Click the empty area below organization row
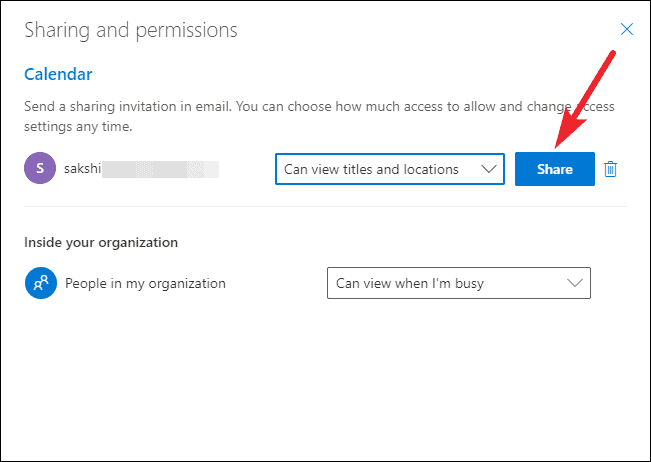This screenshot has height=462, width=651. click(325, 380)
